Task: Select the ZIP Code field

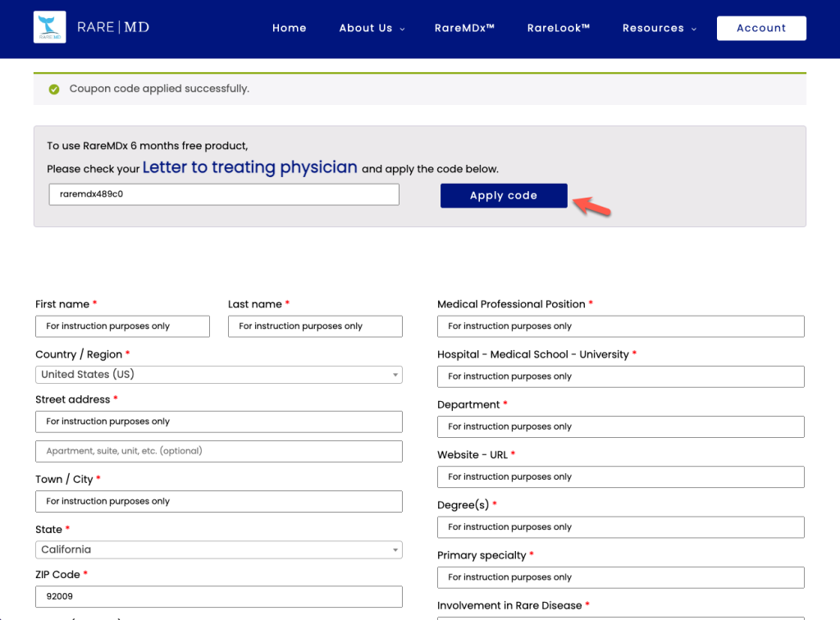Action: click(218, 596)
